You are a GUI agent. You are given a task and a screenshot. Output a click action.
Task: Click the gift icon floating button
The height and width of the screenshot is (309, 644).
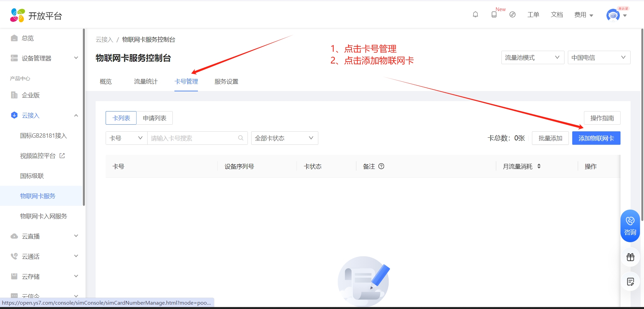coord(630,257)
